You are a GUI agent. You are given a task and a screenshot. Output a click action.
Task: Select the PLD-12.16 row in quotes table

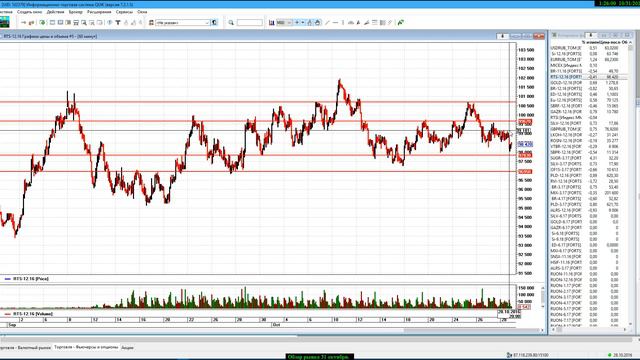pyautogui.click(x=588, y=175)
